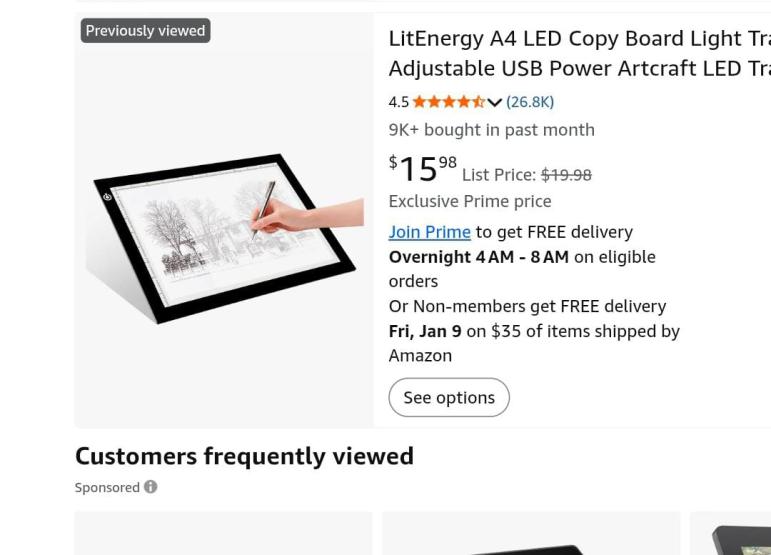Click the Previously viewed badge
771x555 pixels.
(145, 31)
